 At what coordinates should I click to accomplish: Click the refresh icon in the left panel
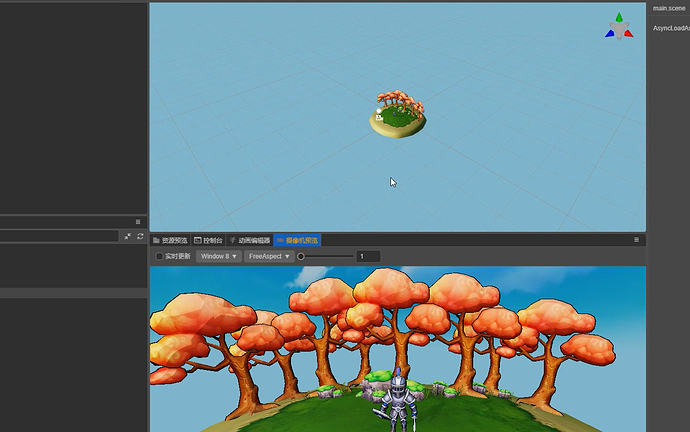(140, 236)
